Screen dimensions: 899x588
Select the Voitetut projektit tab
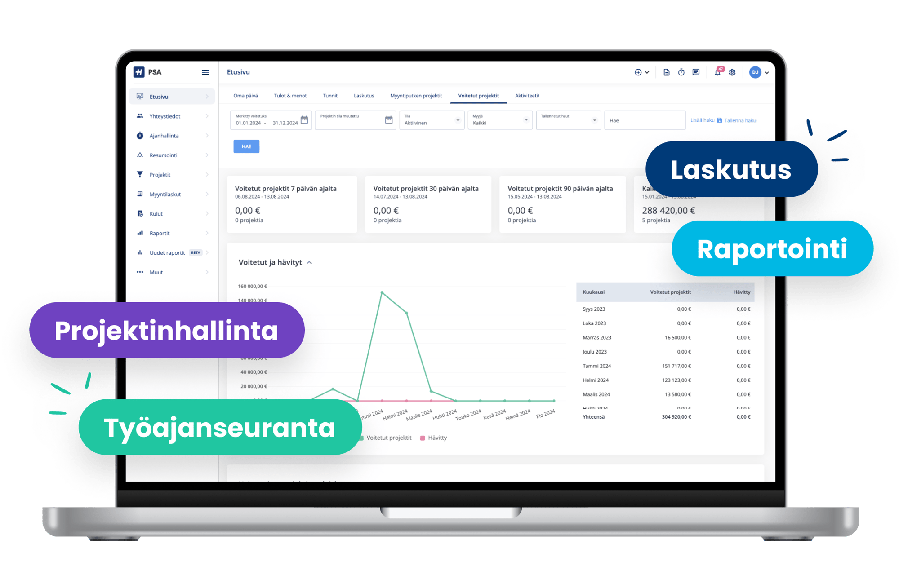(x=478, y=96)
